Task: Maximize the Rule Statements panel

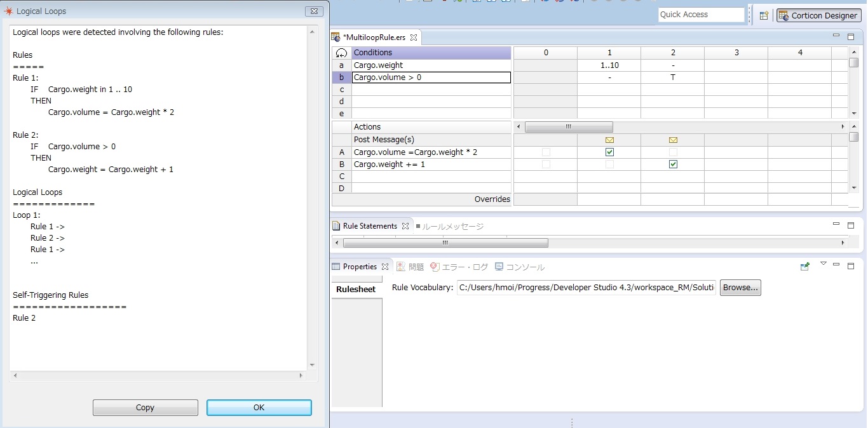Action: click(851, 225)
